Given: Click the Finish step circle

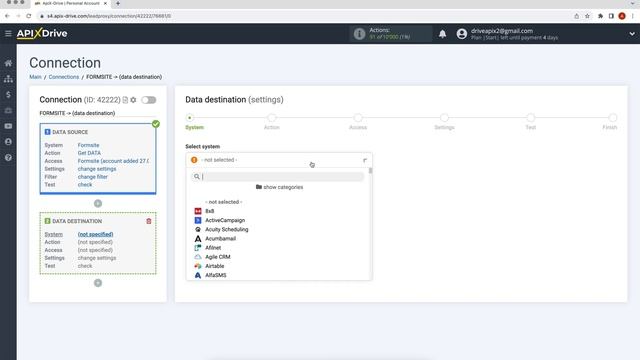Looking at the screenshot, I should [x=613, y=118].
